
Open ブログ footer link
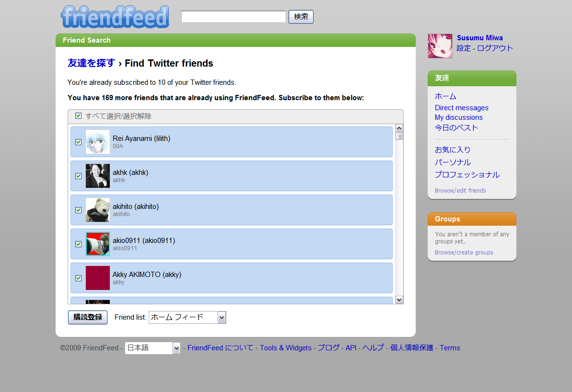coord(328,348)
